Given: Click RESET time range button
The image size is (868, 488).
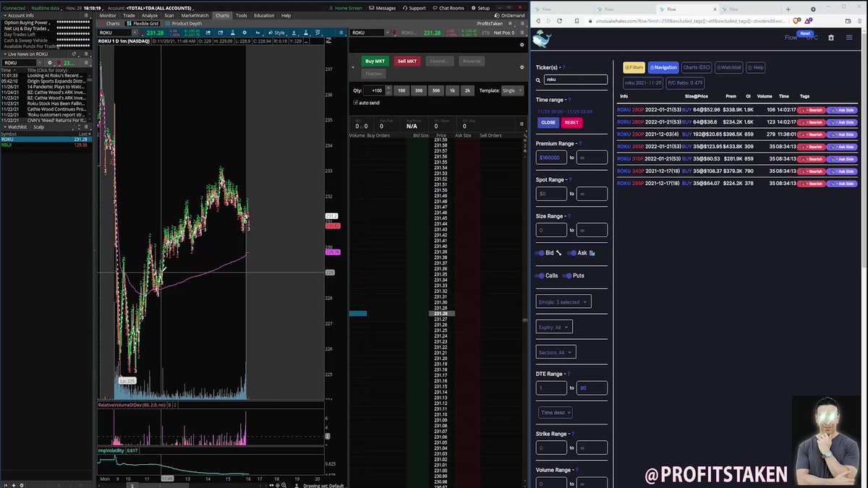Looking at the screenshot, I should (571, 122).
